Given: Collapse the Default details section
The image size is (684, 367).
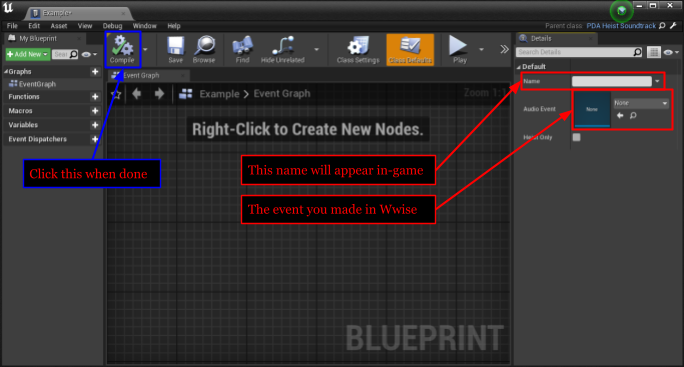Looking at the screenshot, I should click(x=519, y=67).
